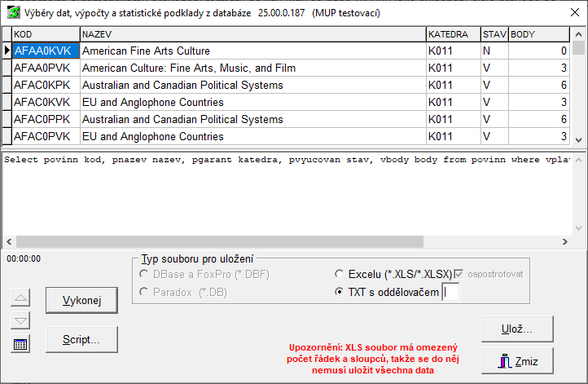Click the SQL pane horizontal scrollbar right arrow
This screenshot has height=384, width=588.
click(x=579, y=242)
